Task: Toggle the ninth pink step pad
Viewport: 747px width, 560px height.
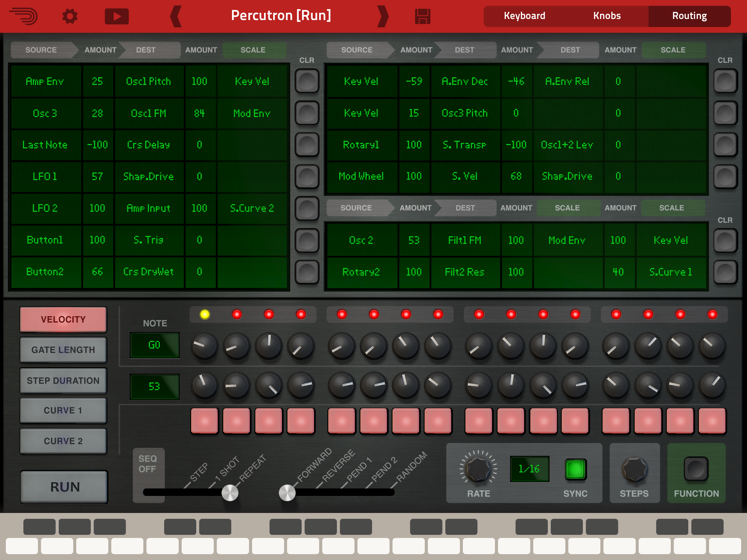Action: (x=479, y=421)
